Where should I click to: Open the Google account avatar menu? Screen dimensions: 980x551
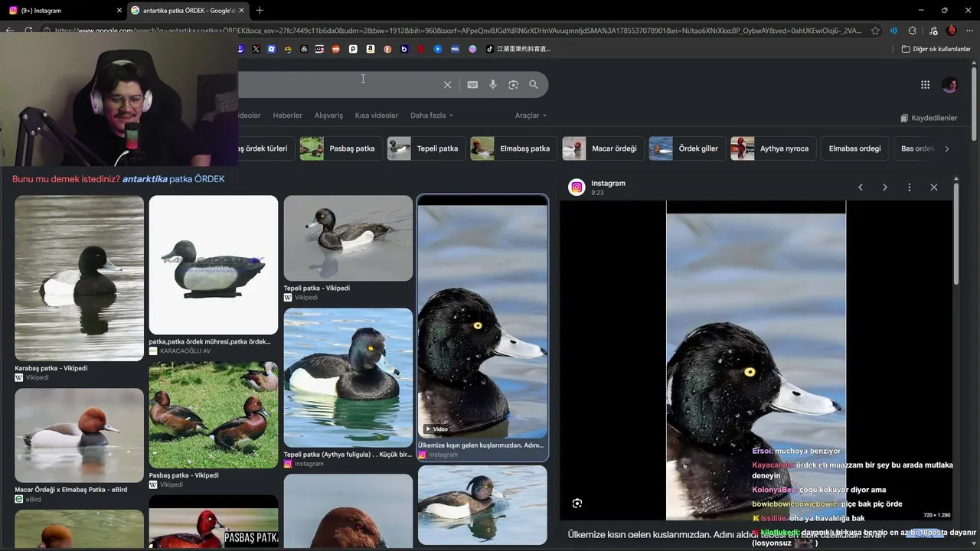(950, 85)
